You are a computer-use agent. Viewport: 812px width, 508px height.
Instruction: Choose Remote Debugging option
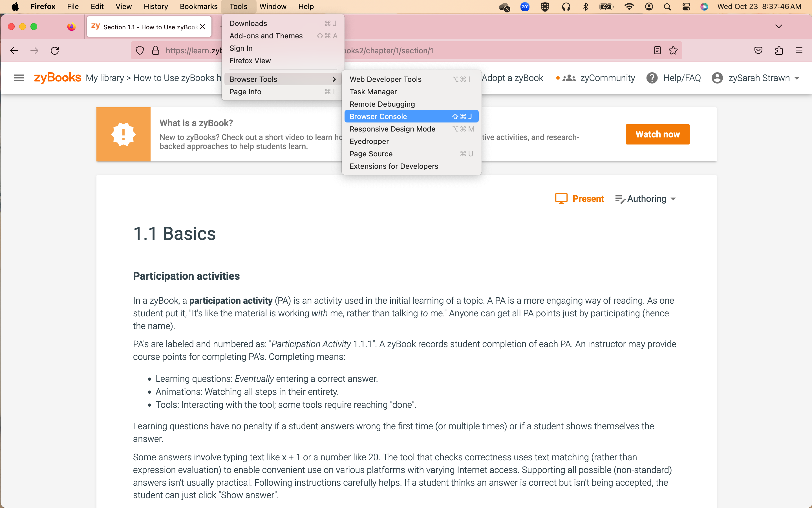pos(411,104)
